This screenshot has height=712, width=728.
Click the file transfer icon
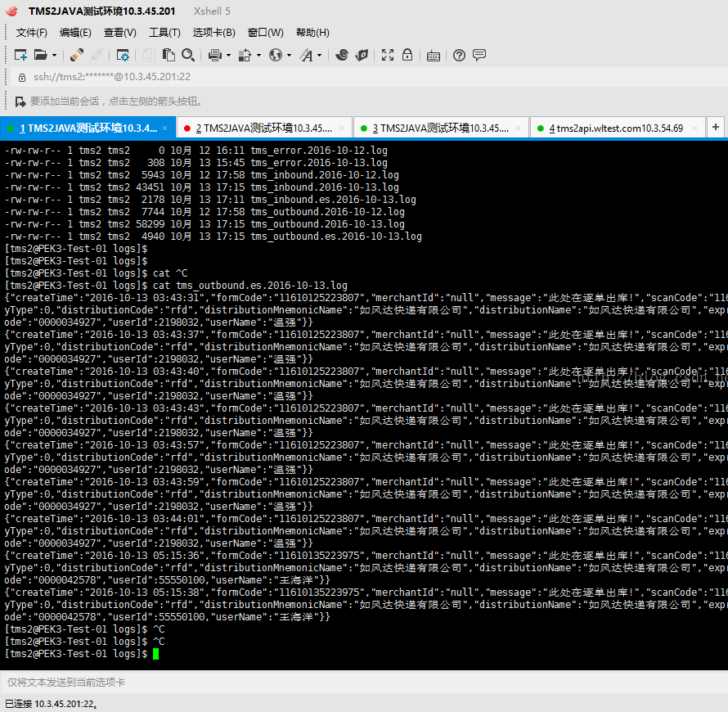point(245,56)
